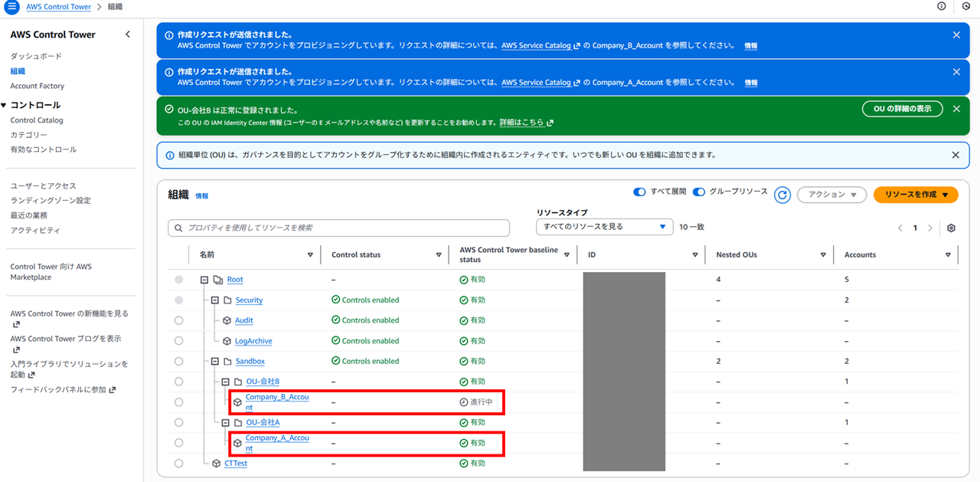Open the table preferences gear icon
The height and width of the screenshot is (482, 980).
point(951,227)
